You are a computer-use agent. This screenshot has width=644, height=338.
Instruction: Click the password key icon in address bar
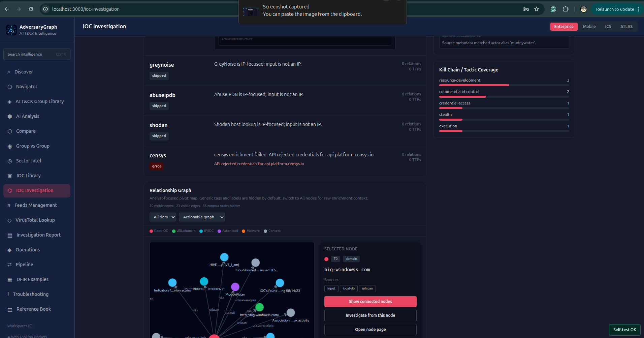coord(526,9)
